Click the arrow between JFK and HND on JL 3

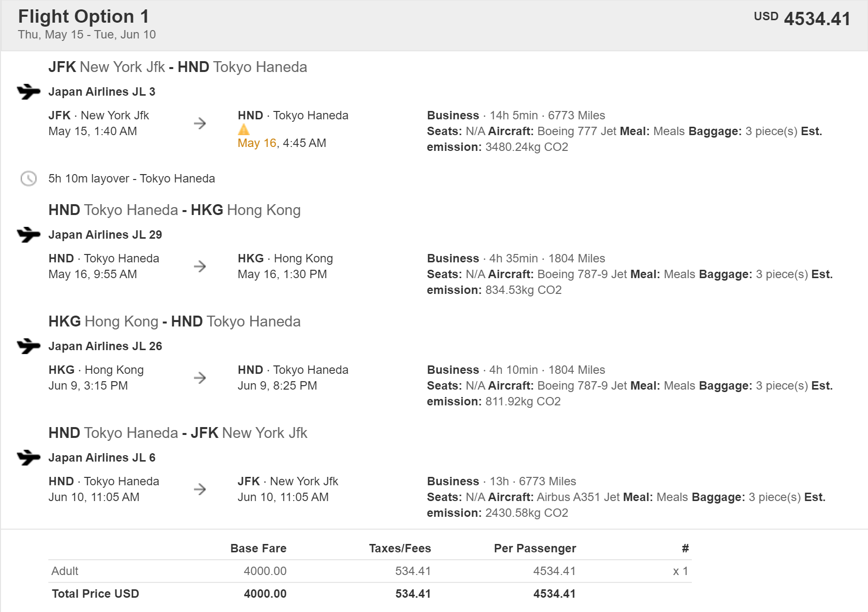tap(200, 123)
